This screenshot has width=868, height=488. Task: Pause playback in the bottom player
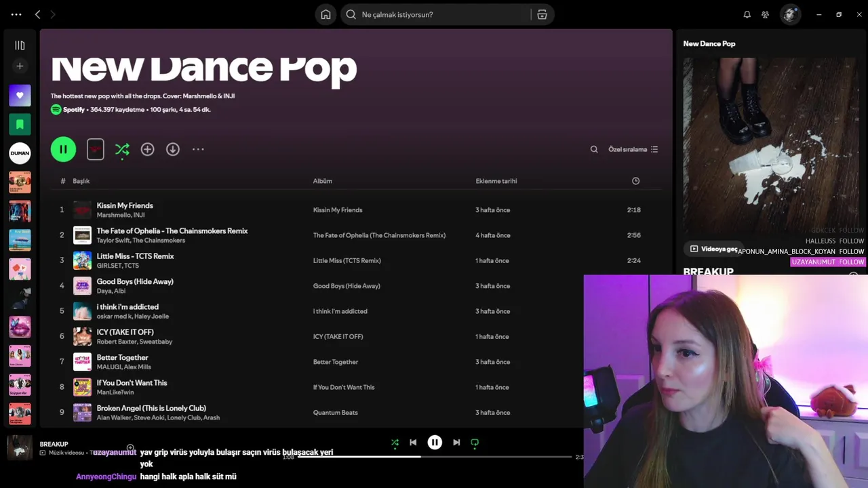(435, 443)
